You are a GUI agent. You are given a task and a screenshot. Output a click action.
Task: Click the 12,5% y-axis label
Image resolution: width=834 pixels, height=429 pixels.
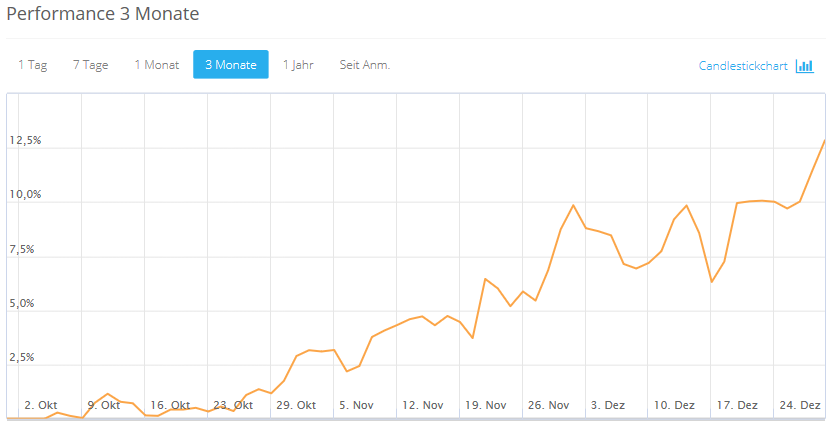click(25, 140)
